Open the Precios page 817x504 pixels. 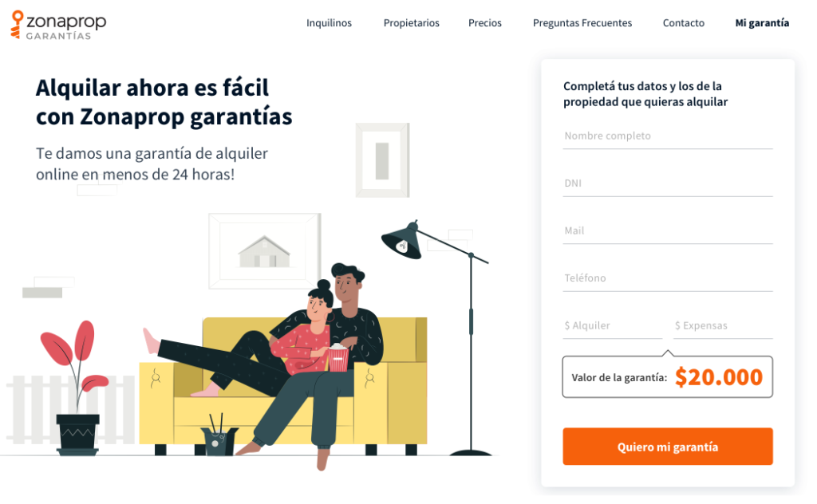[x=484, y=23]
